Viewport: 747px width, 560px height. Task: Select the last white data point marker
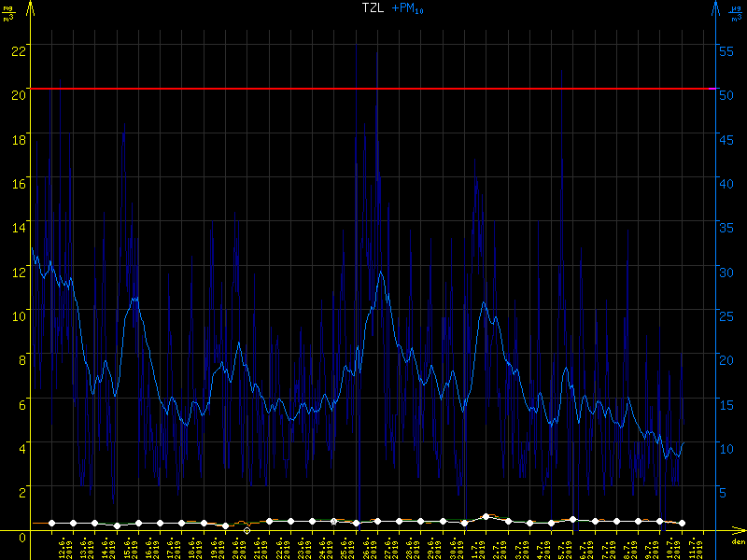(x=682, y=524)
